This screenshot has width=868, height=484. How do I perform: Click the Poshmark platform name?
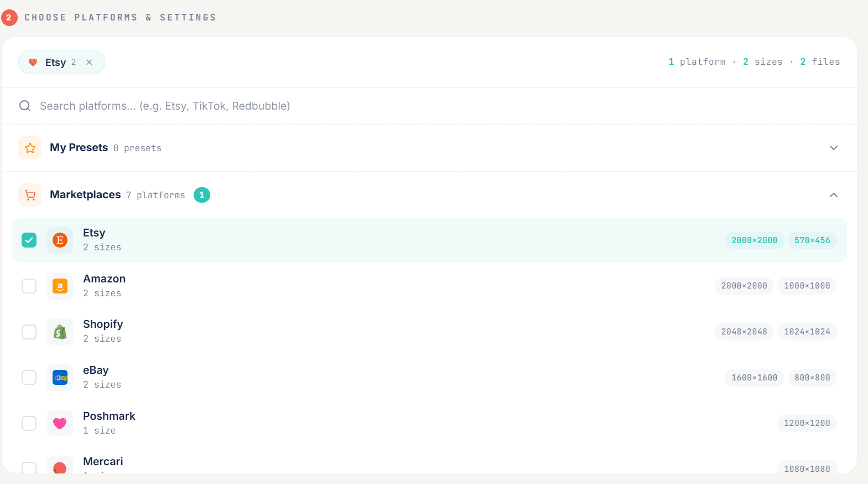click(x=109, y=416)
